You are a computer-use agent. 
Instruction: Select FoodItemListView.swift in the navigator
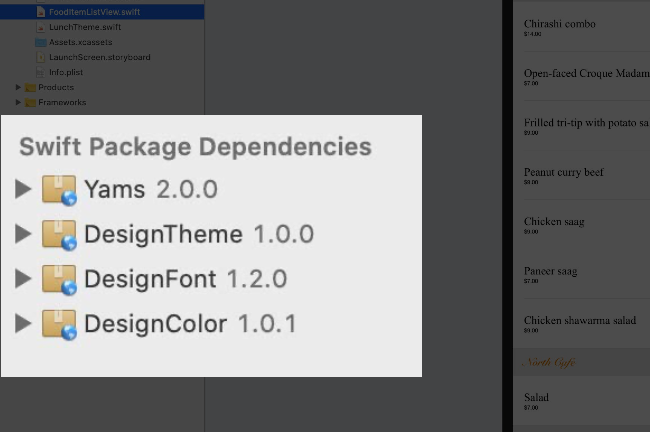point(102,12)
